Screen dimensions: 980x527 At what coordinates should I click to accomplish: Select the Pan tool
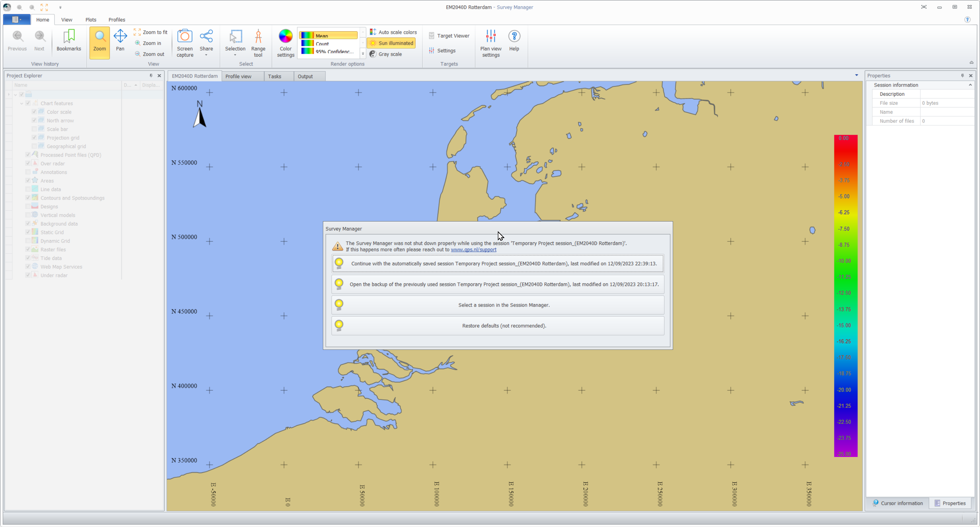point(120,40)
